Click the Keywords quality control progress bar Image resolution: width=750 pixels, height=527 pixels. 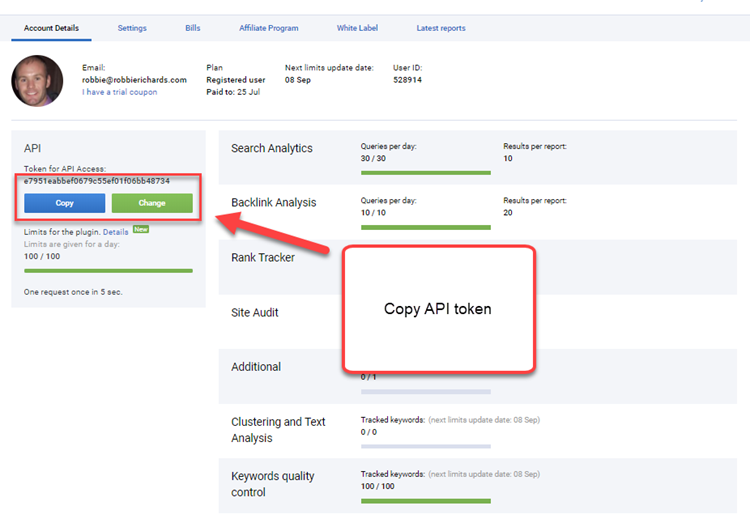tap(425, 500)
